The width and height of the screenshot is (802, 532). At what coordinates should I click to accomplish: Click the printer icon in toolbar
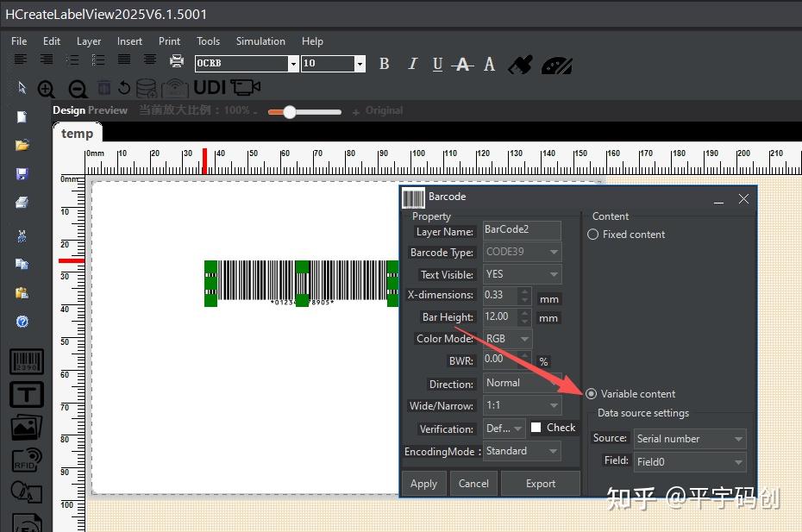point(177,61)
